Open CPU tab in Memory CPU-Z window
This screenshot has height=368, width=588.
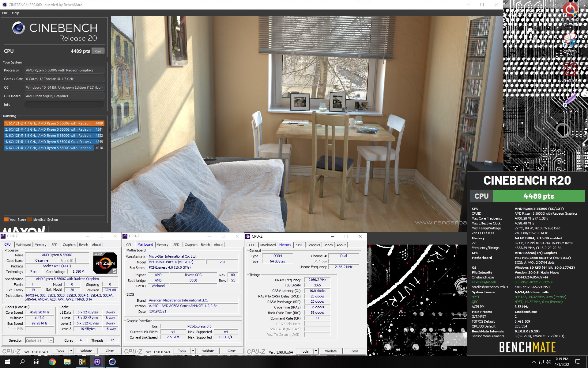click(x=252, y=245)
